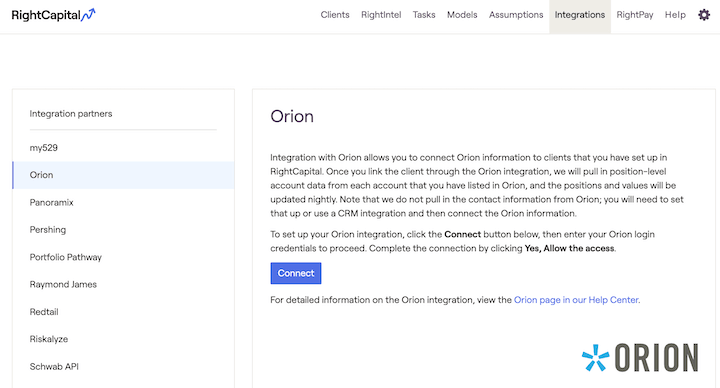Open the Assumptions tab
Viewport: 720px width, 388px height.
coord(516,15)
